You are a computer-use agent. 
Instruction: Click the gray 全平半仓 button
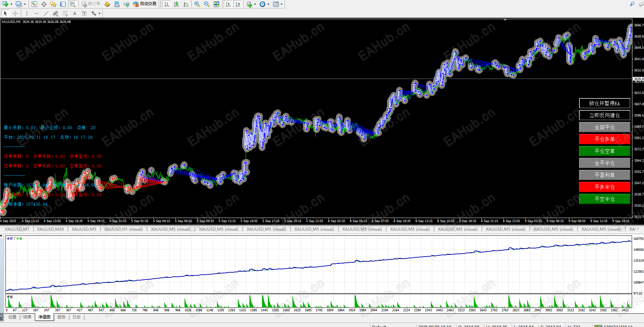[604, 163]
